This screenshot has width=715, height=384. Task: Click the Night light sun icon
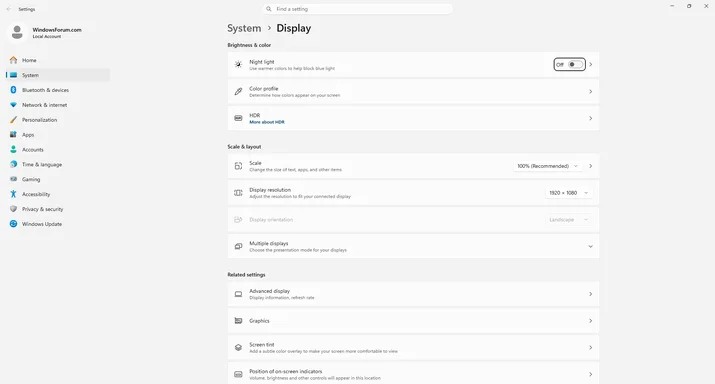[238, 65]
